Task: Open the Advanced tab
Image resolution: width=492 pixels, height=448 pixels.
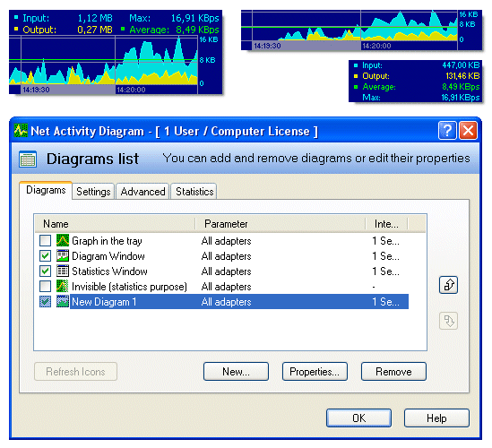Action: pyautogui.click(x=142, y=192)
